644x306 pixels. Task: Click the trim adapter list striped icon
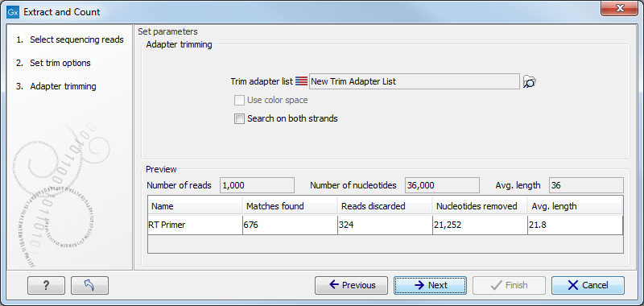(x=301, y=81)
